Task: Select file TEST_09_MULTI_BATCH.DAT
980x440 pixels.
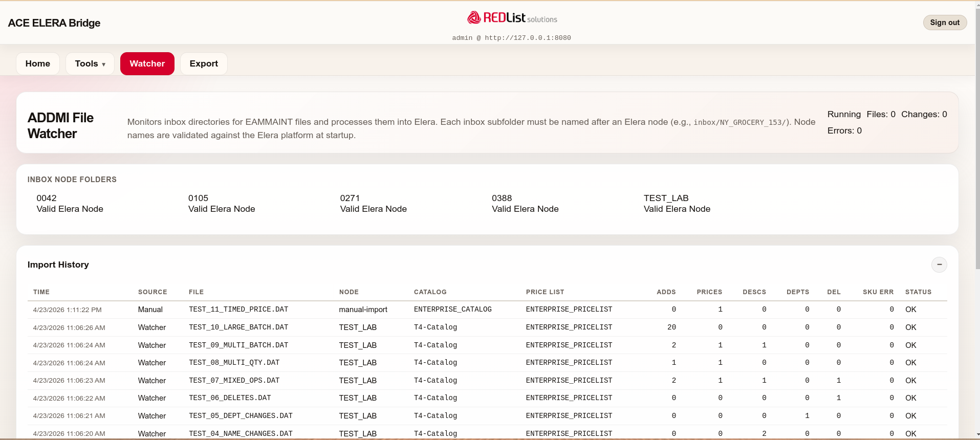Action: tap(238, 345)
